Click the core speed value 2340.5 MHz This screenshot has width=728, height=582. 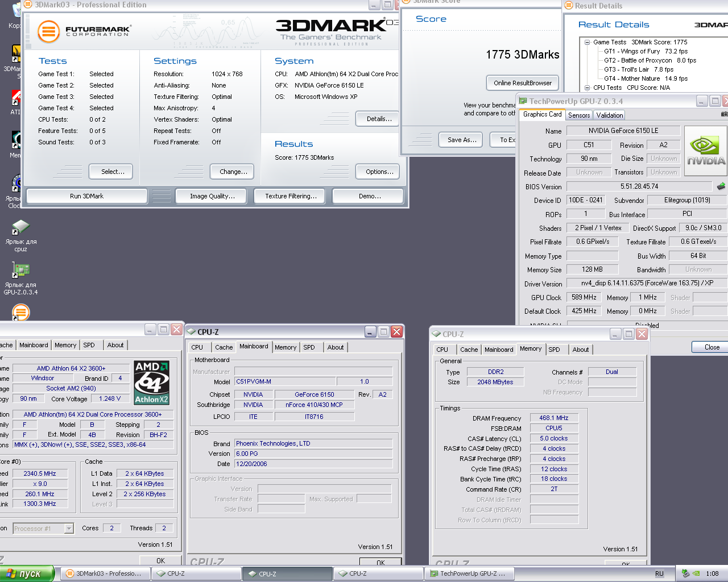click(40, 473)
